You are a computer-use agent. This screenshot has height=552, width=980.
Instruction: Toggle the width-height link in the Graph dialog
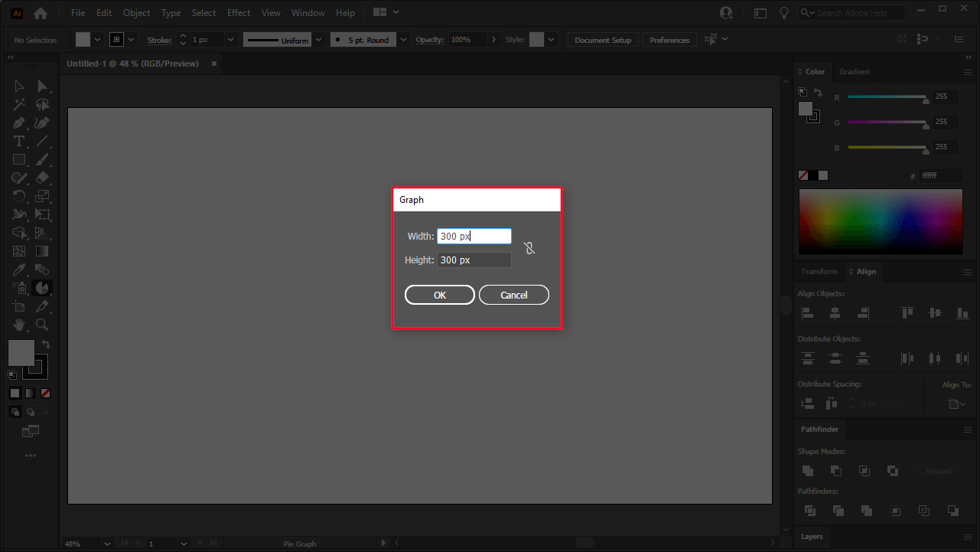[529, 248]
